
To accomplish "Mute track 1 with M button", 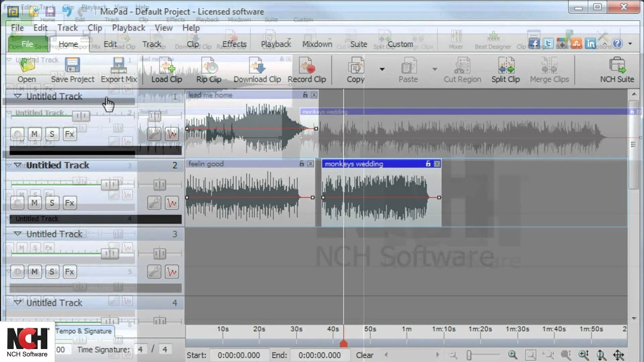I will click(34, 134).
